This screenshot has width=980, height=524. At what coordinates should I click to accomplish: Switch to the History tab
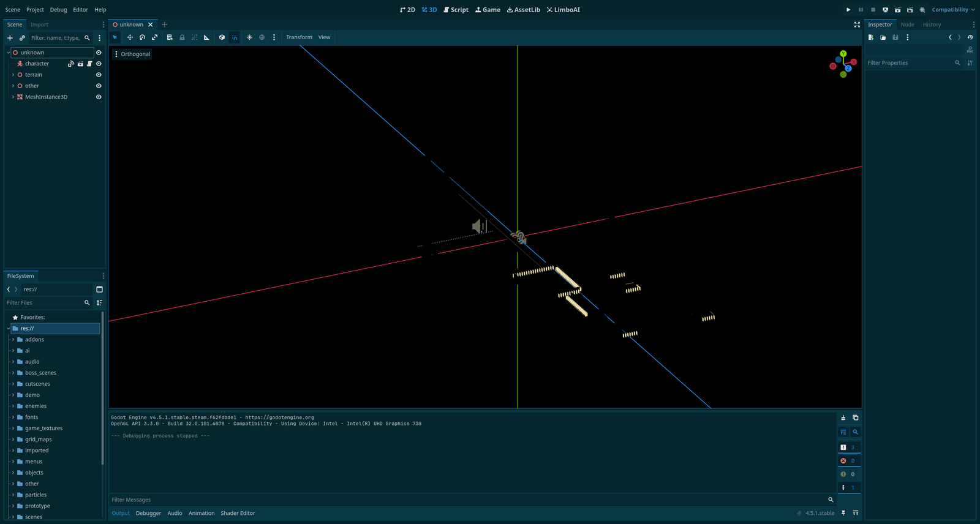[x=932, y=24]
